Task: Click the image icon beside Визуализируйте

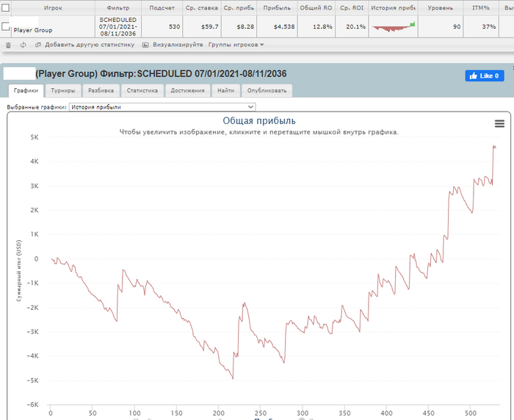Action: point(145,45)
